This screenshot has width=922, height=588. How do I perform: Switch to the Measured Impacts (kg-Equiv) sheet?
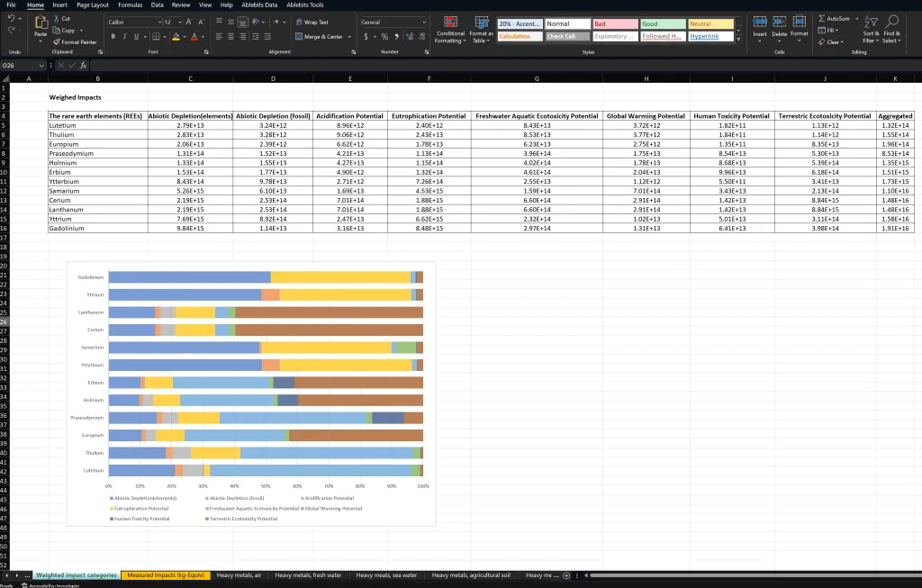pos(167,574)
